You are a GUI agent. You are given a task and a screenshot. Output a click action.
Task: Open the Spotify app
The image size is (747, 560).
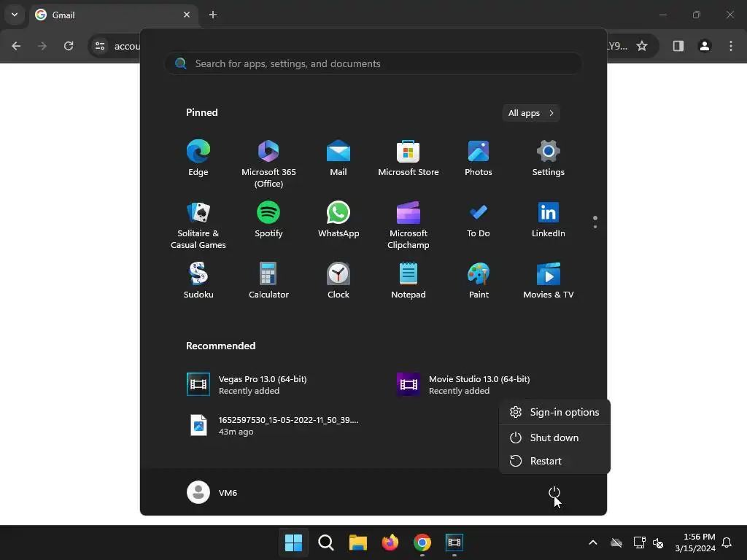[268, 220]
